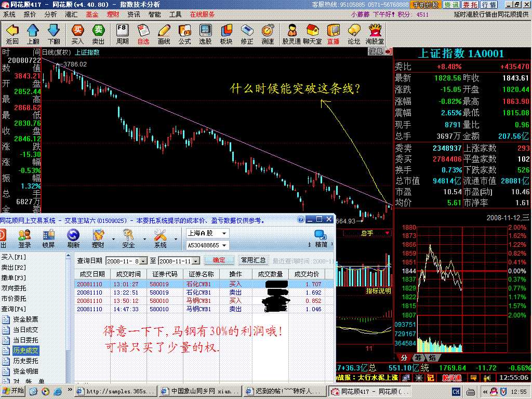The height and width of the screenshot is (399, 532).
Task: Open the 港汇 menu
Action: pos(71,15)
